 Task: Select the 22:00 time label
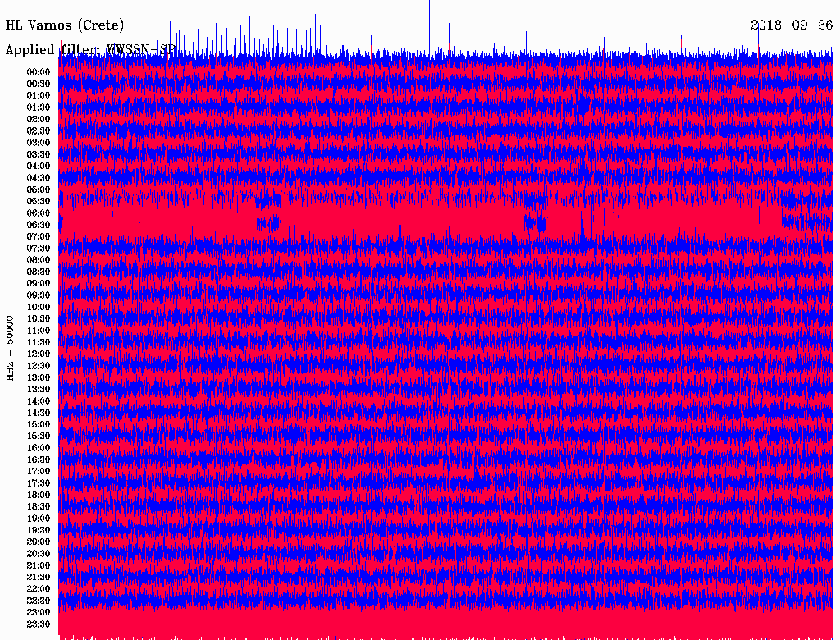[39, 588]
